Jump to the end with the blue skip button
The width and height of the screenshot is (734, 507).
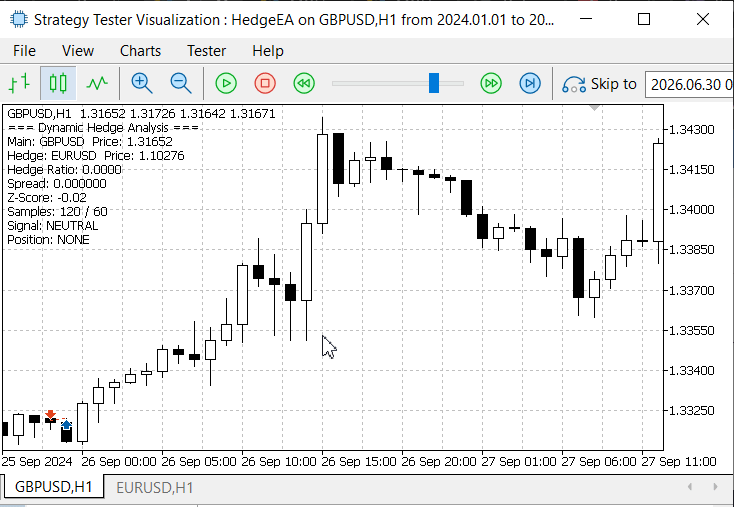530,83
